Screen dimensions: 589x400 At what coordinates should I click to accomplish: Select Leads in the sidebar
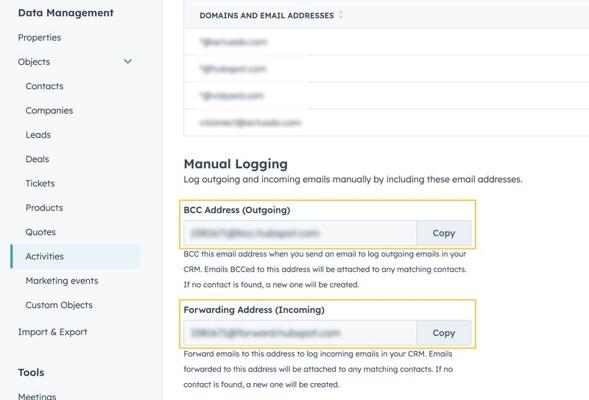pos(38,135)
